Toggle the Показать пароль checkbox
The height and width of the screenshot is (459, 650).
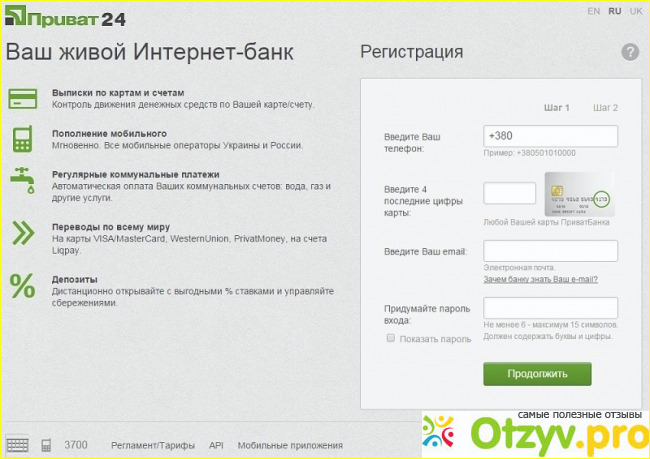[x=390, y=338]
